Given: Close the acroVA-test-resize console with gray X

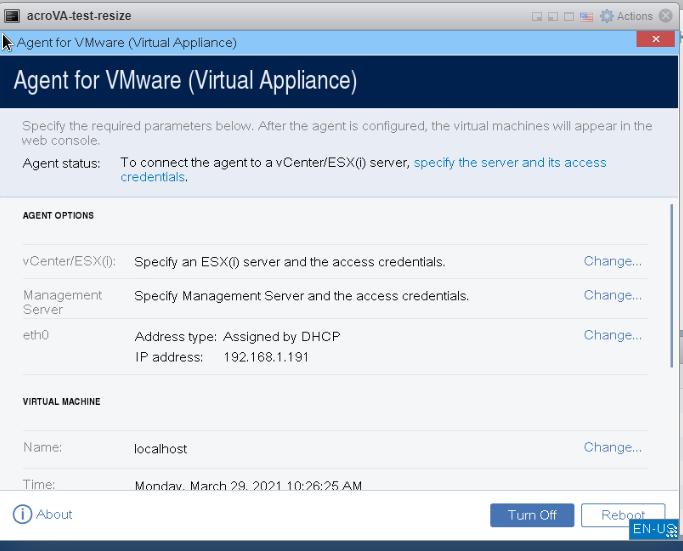Looking at the screenshot, I should point(666,16).
